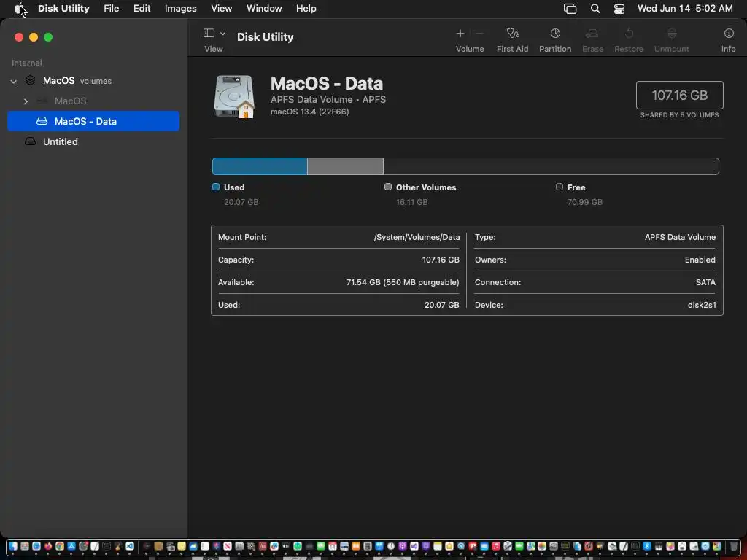Open the Disk Utility app menu

coord(63,8)
